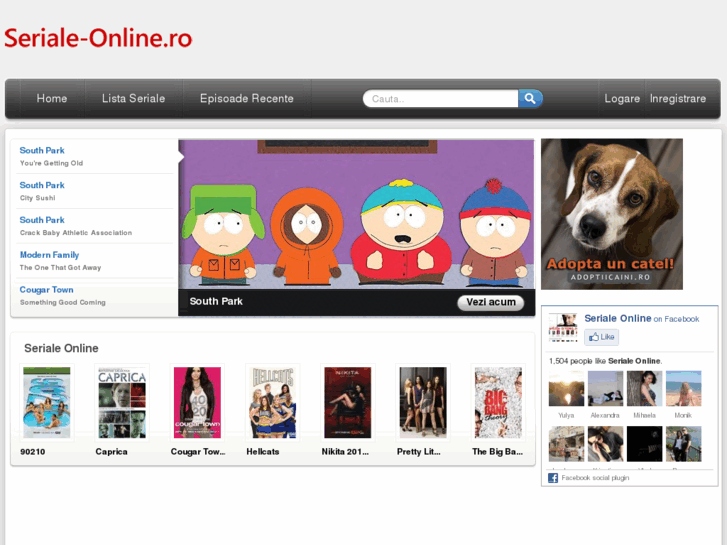Click the South Park banner caption title
Image resolution: width=727 pixels, height=545 pixels.
point(216,301)
